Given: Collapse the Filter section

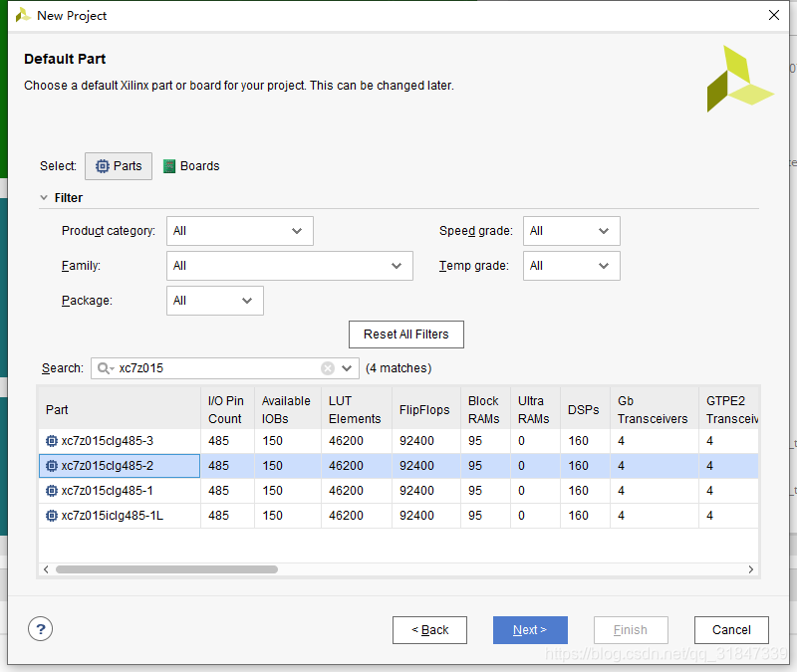Looking at the screenshot, I should 44,197.
